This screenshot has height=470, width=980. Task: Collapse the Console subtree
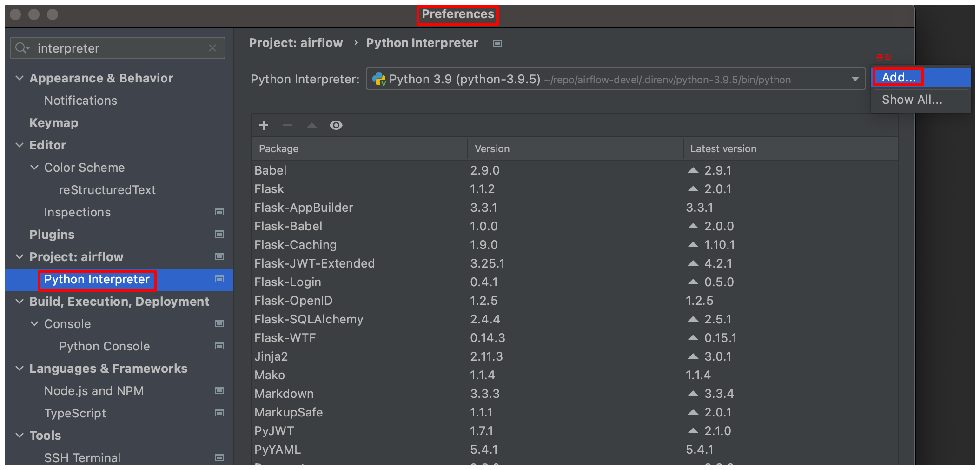34,323
